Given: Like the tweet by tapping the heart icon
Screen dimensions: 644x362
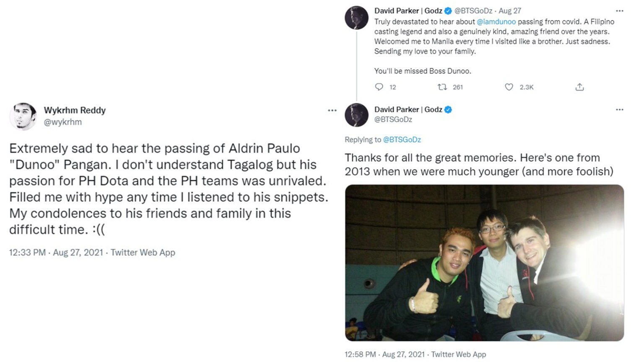Looking at the screenshot, I should coord(509,87).
